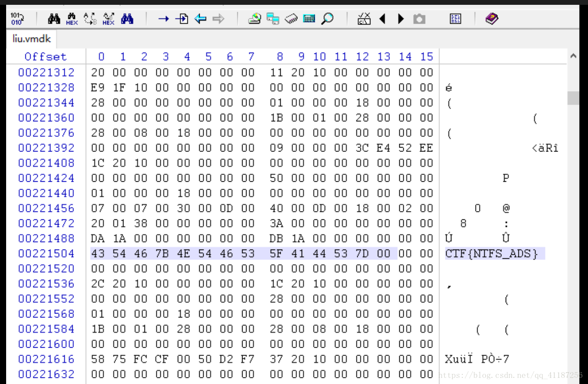This screenshot has width=588, height=384.
Task: Click hex byte 5F in row 00221504
Action: pyautogui.click(x=276, y=254)
